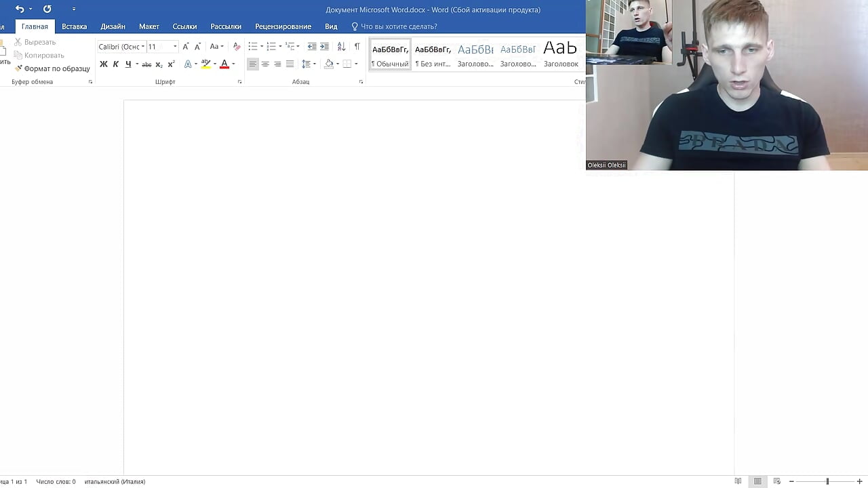
Task: Click the Вырезать button
Action: coord(35,42)
